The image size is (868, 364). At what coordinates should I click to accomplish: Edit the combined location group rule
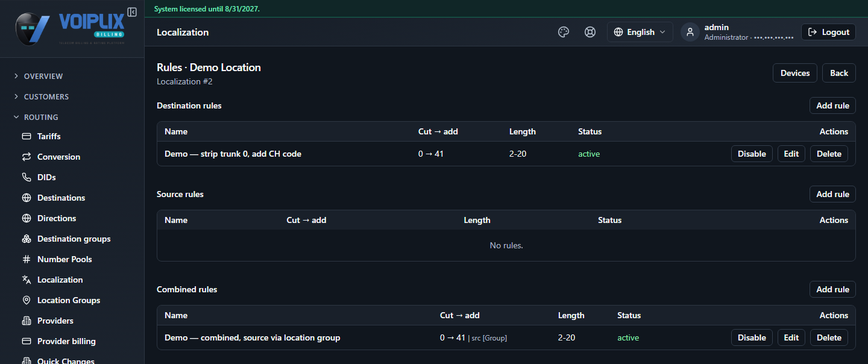(791, 337)
